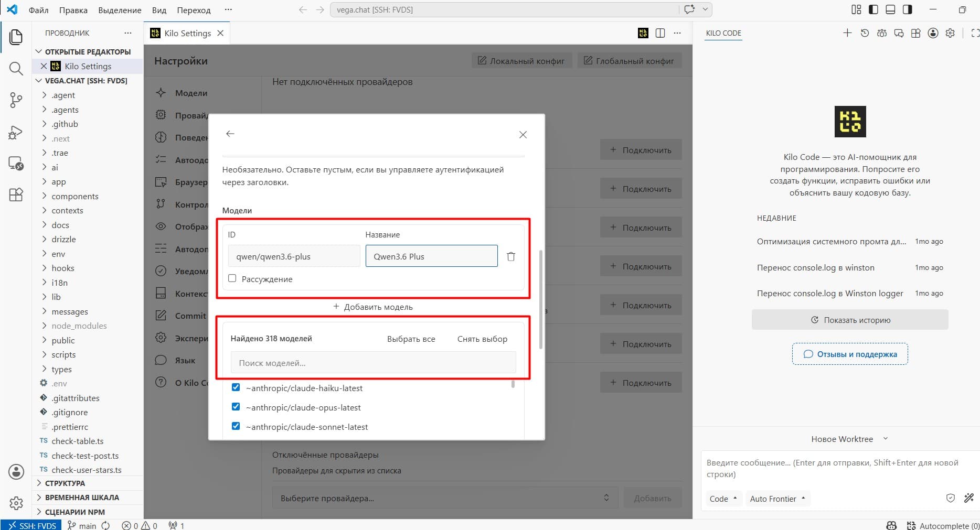Toggle bottom panel layout icon
The image size is (980, 530).
click(890, 9)
